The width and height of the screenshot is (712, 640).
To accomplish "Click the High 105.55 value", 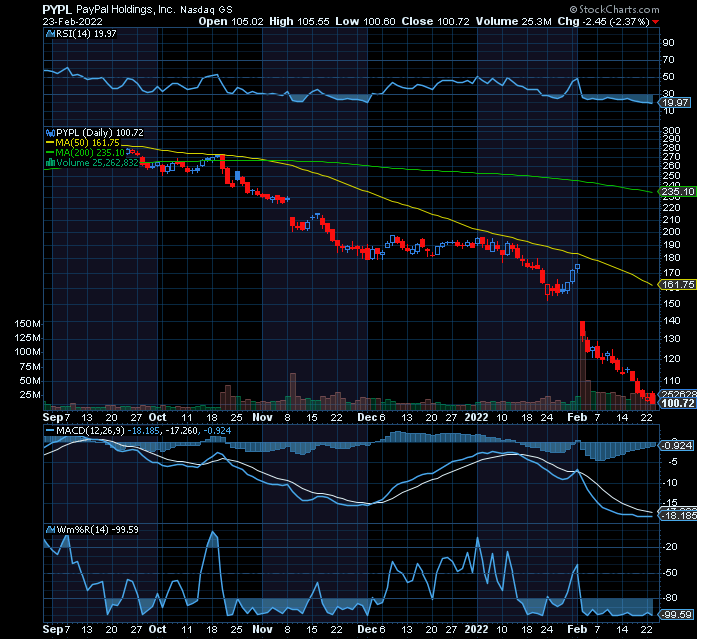I will [x=299, y=21].
